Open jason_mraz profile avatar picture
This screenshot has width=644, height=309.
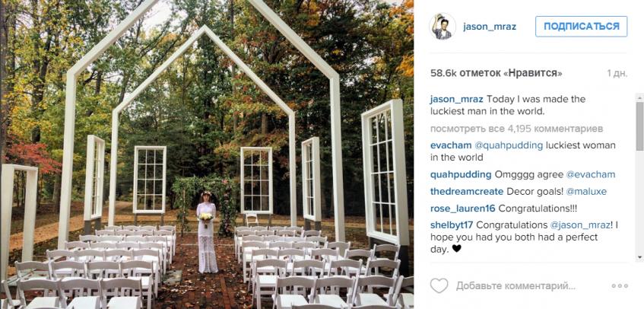pos(443,27)
